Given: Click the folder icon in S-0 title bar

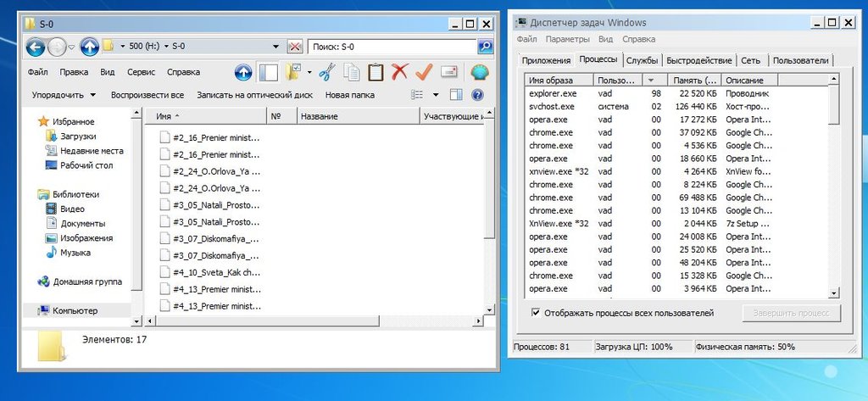Looking at the screenshot, I should click(x=31, y=25).
